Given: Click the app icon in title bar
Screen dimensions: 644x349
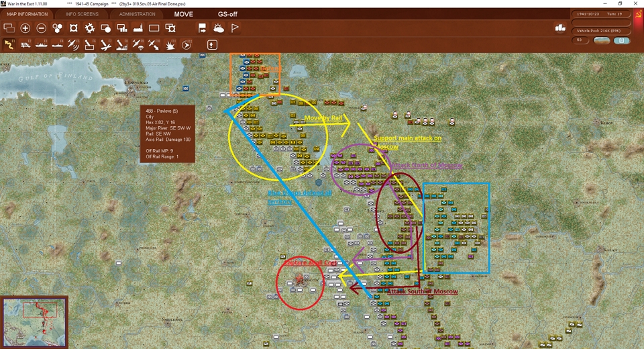Looking at the screenshot, I should (3, 3).
